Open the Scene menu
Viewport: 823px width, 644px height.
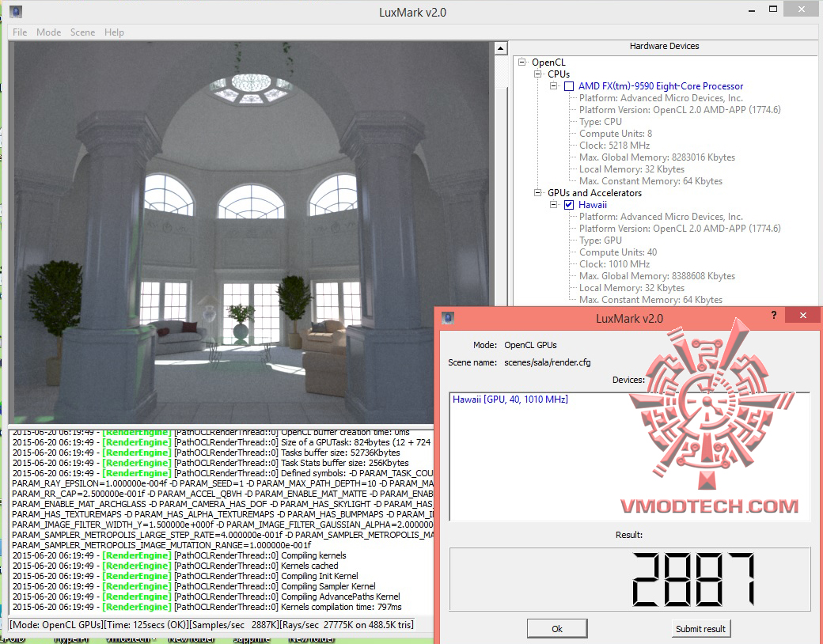click(83, 32)
